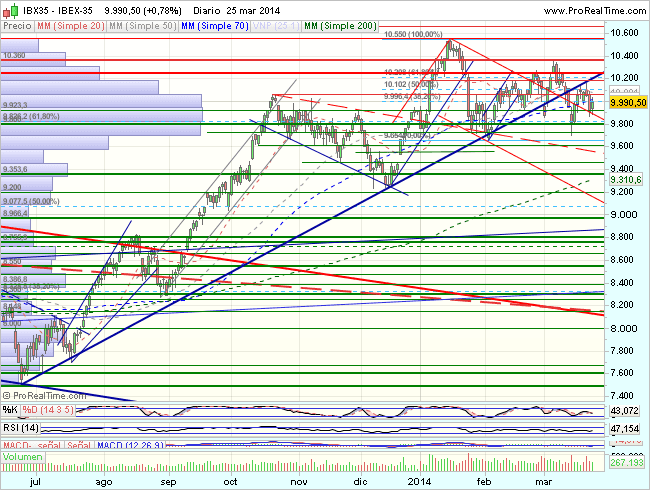Click the mar marker on time axis
The image size is (650, 490).
(x=543, y=481)
